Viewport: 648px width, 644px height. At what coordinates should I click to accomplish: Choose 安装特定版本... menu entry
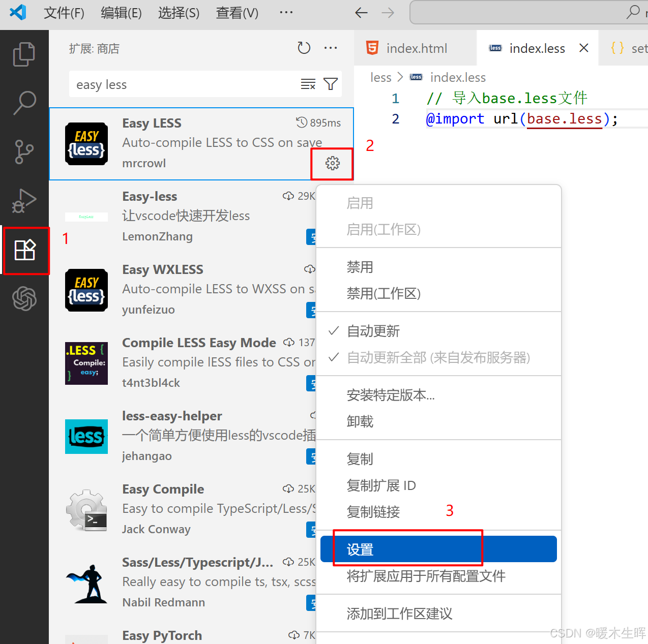coord(438,395)
